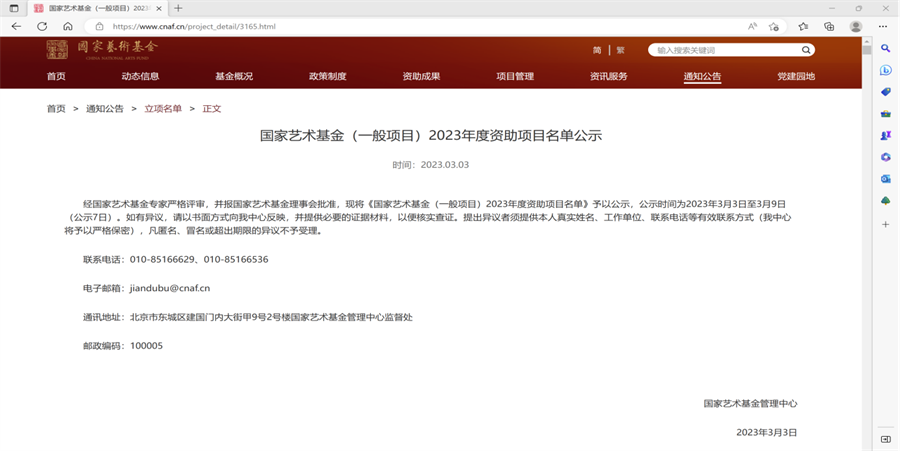Screen dimensions: 900x451
Task: Go to the browser home icon
Action: pos(67,26)
